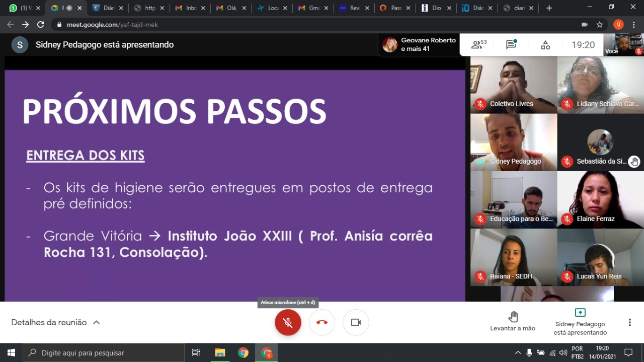Click Sidney Pedagogo está apresentando button
The image size is (644, 362).
pos(580,321)
